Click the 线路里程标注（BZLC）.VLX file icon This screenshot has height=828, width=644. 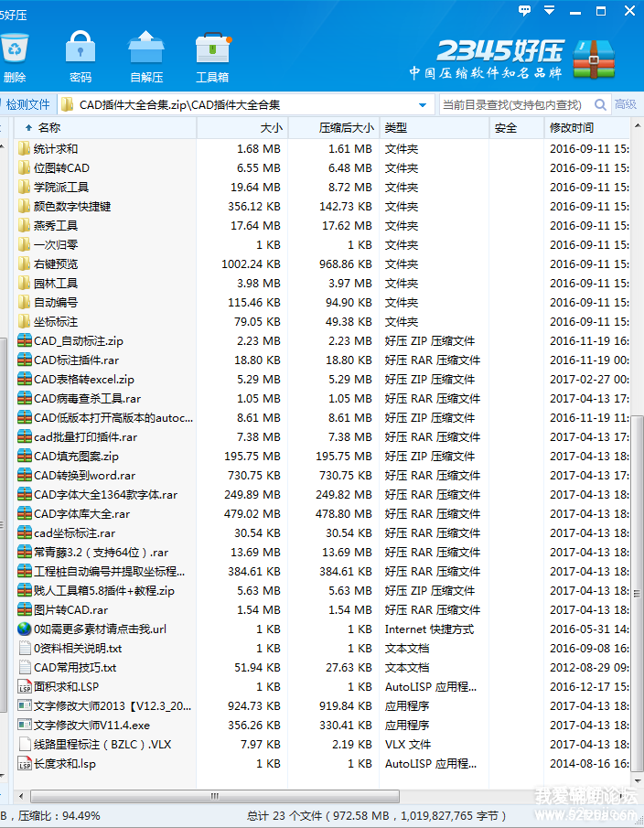pyautogui.click(x=25, y=744)
